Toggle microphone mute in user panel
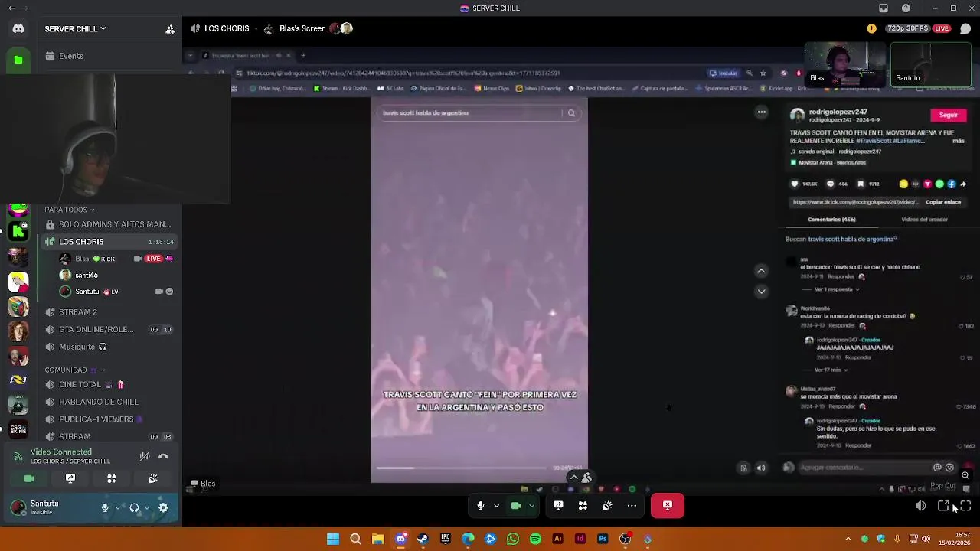 pyautogui.click(x=105, y=507)
